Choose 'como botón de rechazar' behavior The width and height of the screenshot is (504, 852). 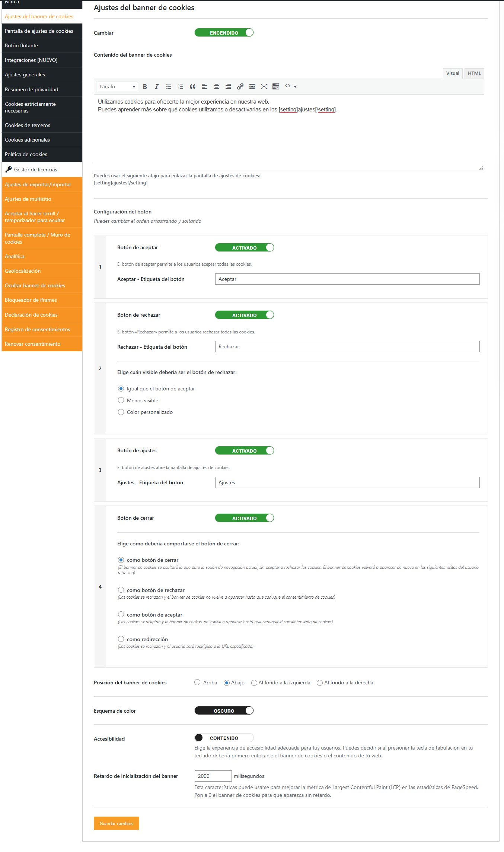121,590
